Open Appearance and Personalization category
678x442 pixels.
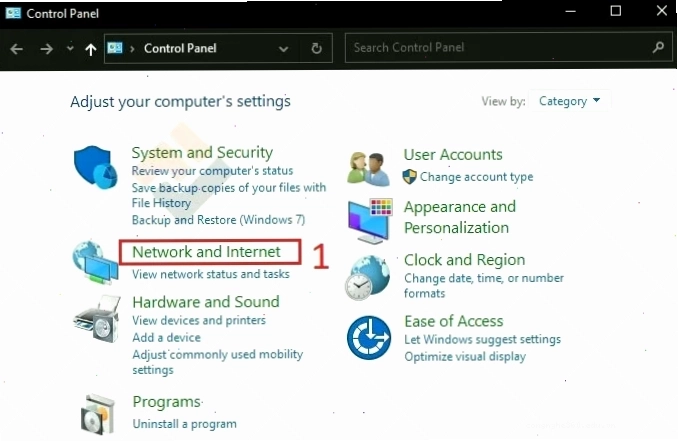point(460,217)
